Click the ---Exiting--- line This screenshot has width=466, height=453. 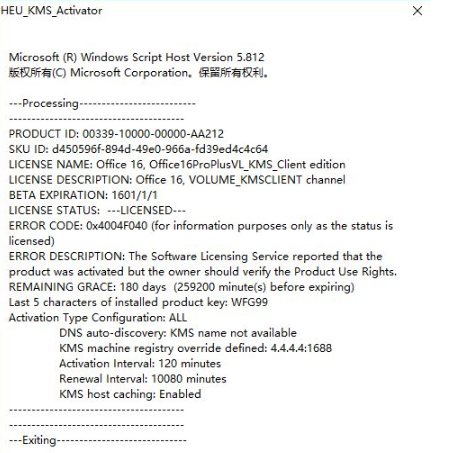click(x=98, y=440)
